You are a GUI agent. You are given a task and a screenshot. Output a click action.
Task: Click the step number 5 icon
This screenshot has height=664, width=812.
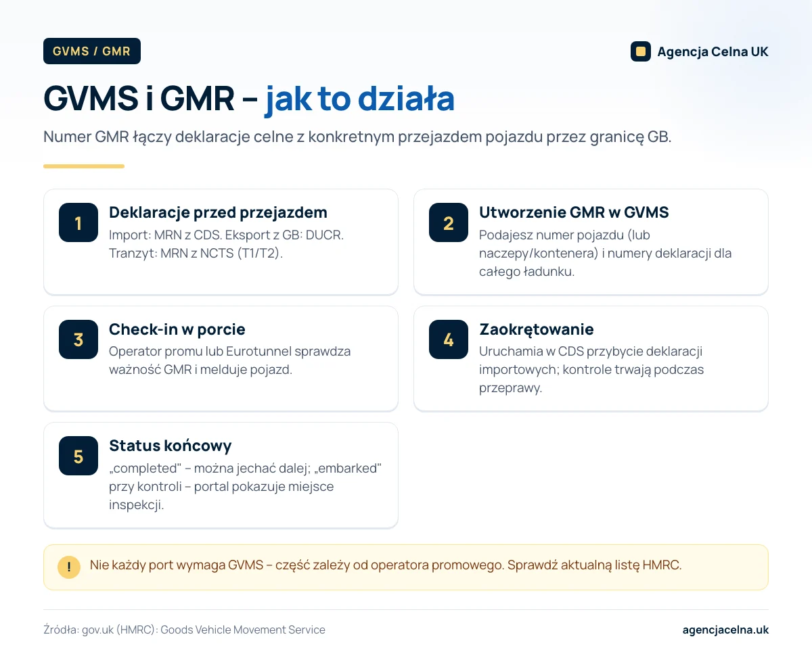78,456
